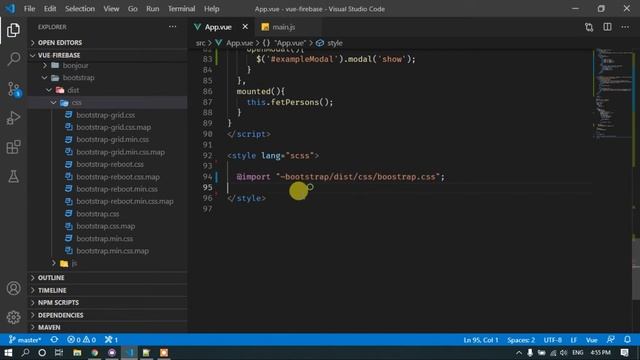Click Ln 95, Col 1 position indicator

(x=481, y=340)
